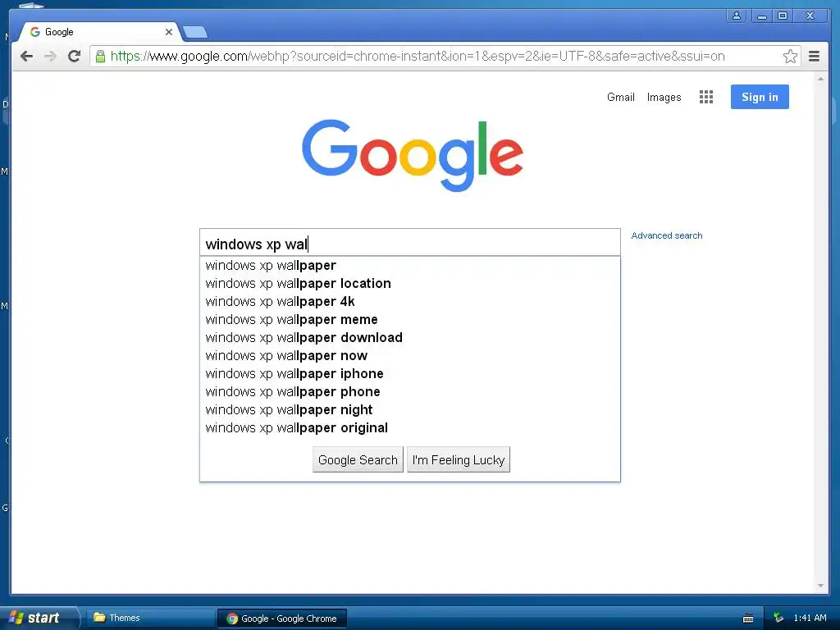Choose suggestion windows xp wallpaper meme

[x=410, y=319]
